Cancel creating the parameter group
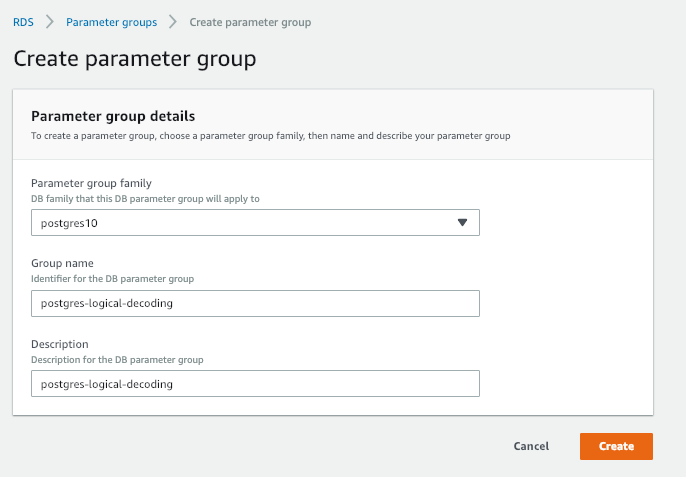This screenshot has height=477, width=686. point(531,446)
